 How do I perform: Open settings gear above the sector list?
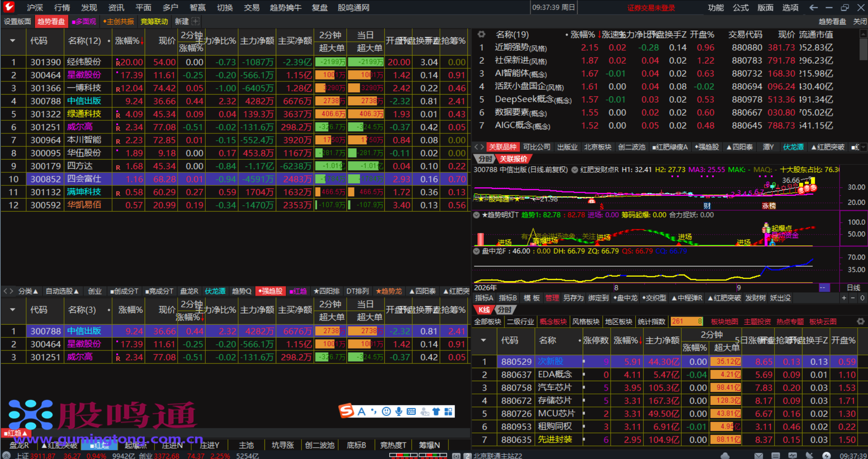(481, 34)
